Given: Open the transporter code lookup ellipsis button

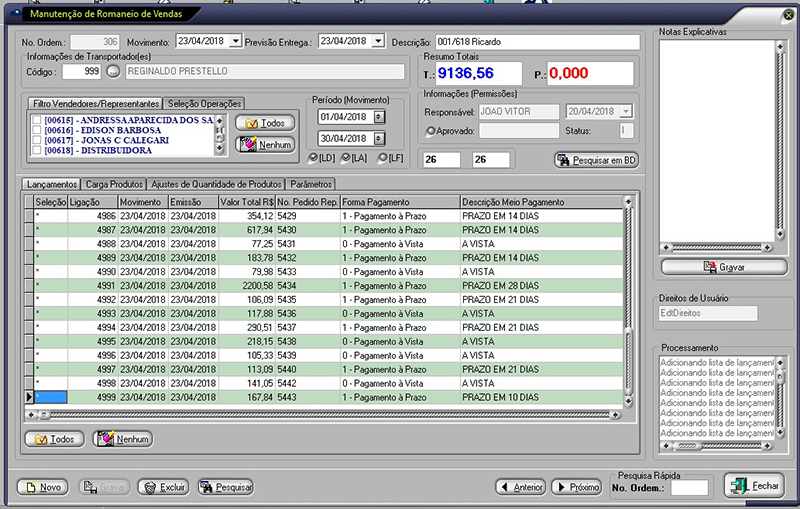Looking at the screenshot, I should point(112,72).
